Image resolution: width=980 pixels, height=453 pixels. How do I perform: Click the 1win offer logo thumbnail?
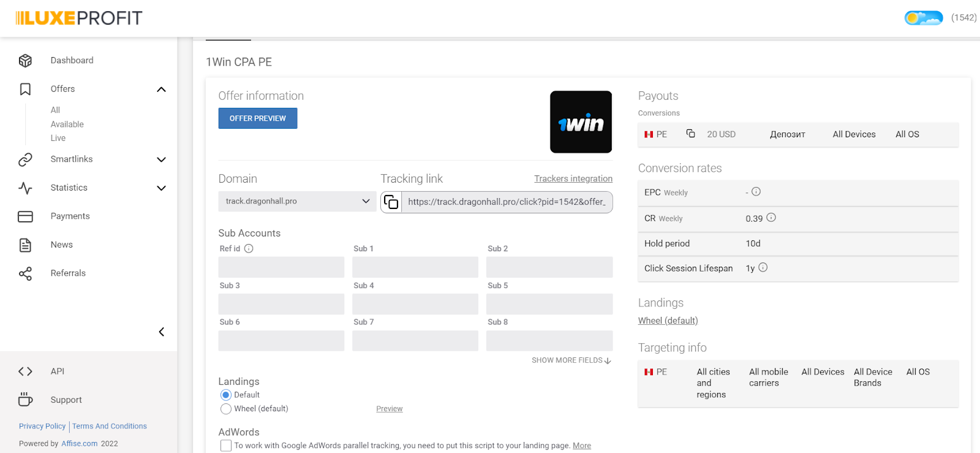(x=581, y=122)
